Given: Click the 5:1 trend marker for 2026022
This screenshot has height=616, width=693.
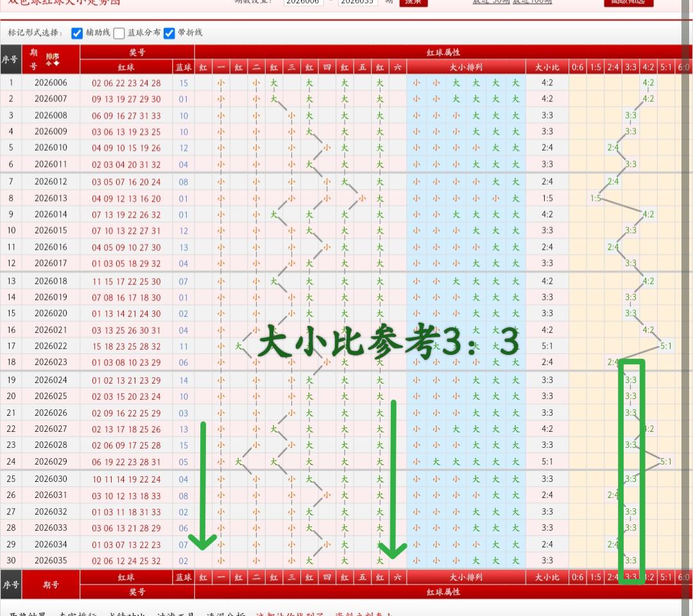Looking at the screenshot, I should click(x=666, y=346).
